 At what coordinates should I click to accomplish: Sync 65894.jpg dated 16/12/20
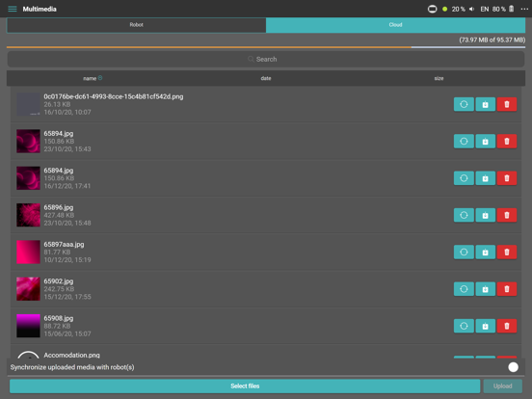[464, 178]
